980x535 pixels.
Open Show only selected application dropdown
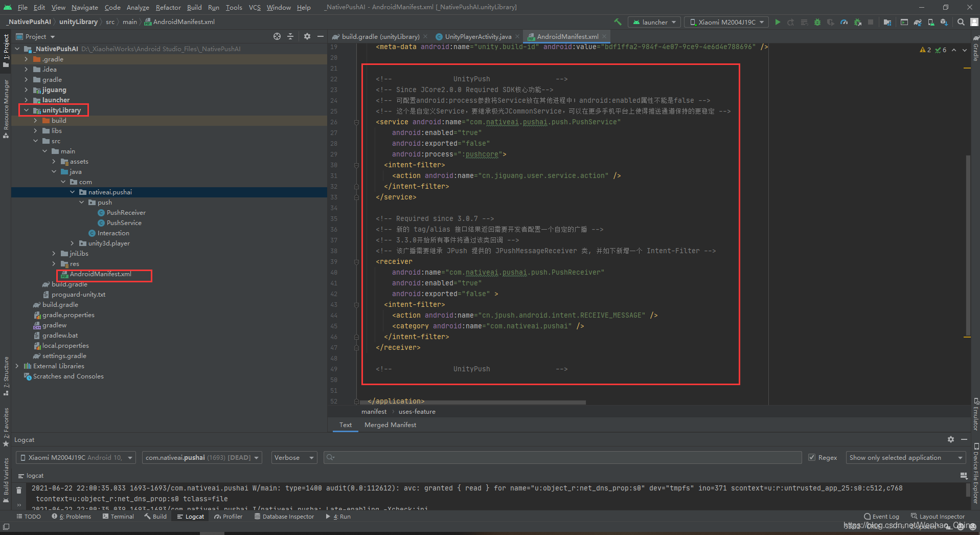tap(906, 457)
